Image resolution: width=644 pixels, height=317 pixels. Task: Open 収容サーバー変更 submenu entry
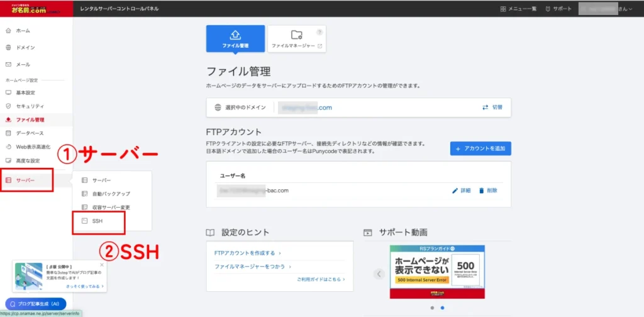coord(111,208)
